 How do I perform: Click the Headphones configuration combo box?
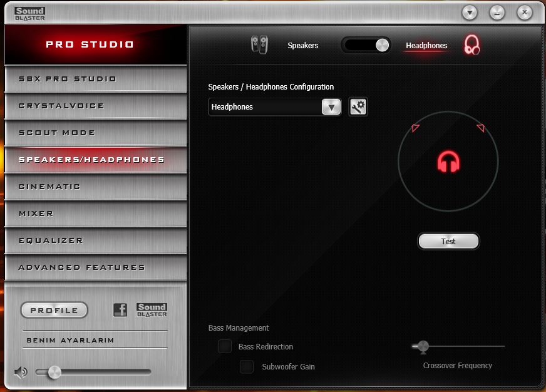point(274,107)
